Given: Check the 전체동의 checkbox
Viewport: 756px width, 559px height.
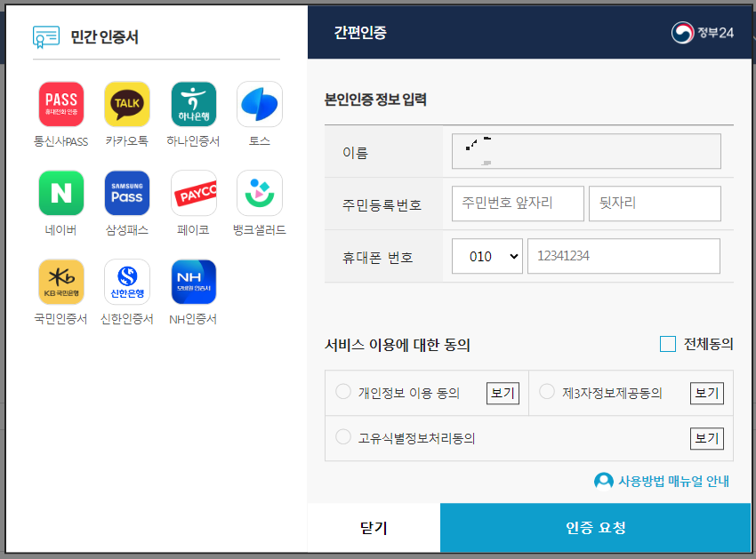Looking at the screenshot, I should (668, 344).
